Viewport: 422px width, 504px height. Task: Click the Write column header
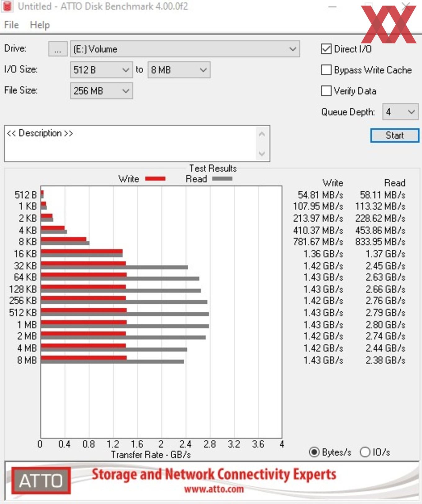coord(333,183)
